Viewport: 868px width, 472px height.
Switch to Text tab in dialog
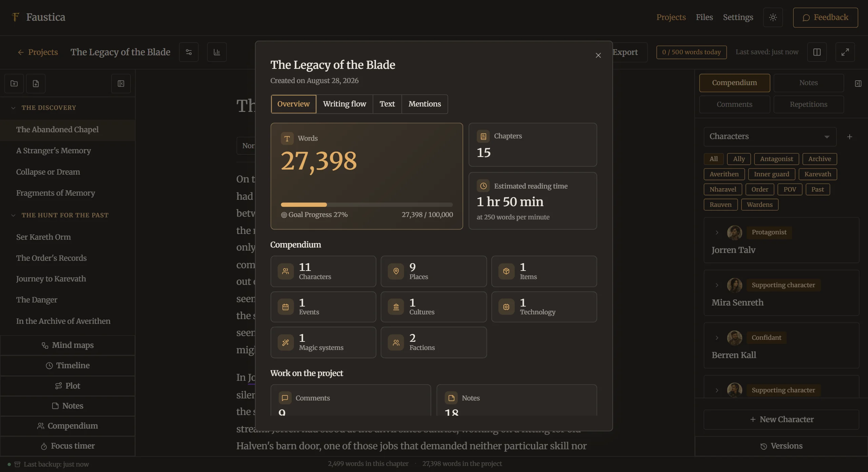coord(387,104)
